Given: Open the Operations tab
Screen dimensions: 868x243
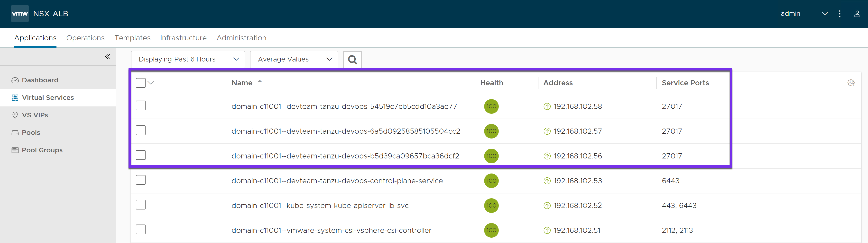Looking at the screenshot, I should pyautogui.click(x=85, y=38).
